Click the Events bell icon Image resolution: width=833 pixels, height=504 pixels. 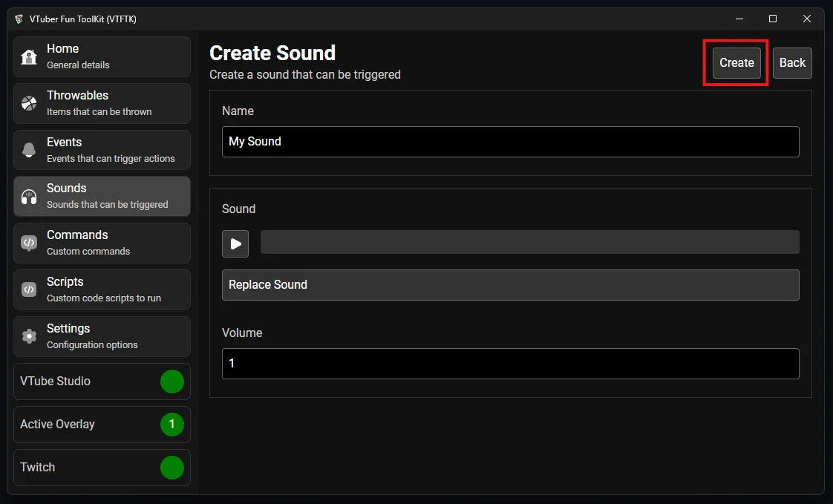(29, 150)
